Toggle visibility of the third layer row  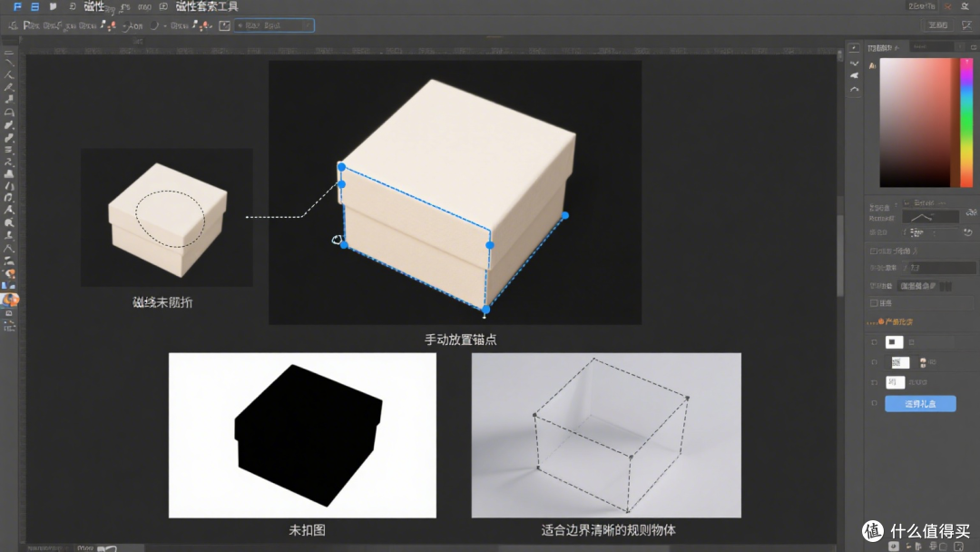pyautogui.click(x=874, y=382)
